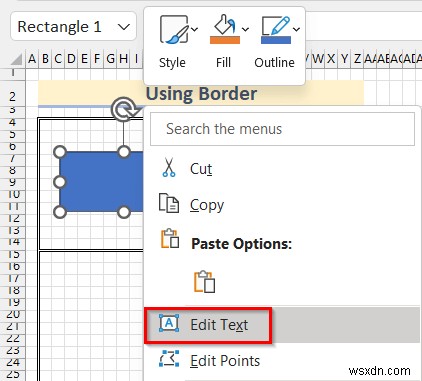Click the rotation handle above the rectangle
The width and height of the screenshot is (422, 381).
pyautogui.click(x=124, y=109)
